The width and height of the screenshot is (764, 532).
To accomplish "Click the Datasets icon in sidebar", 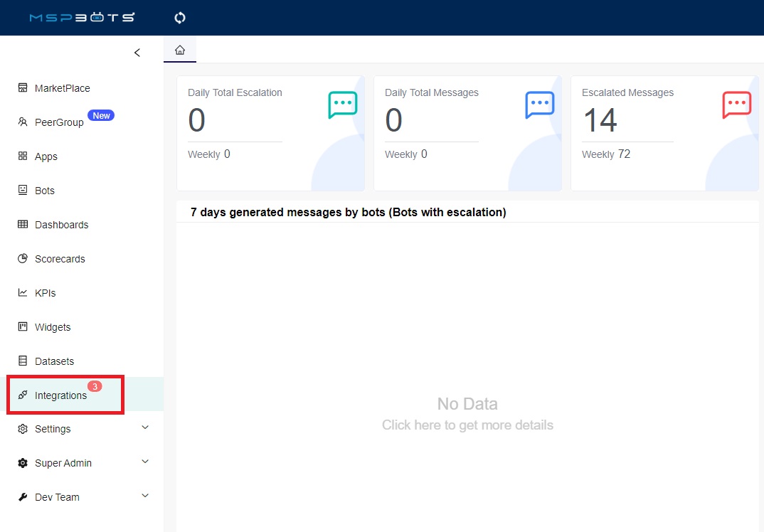I will click(x=23, y=361).
